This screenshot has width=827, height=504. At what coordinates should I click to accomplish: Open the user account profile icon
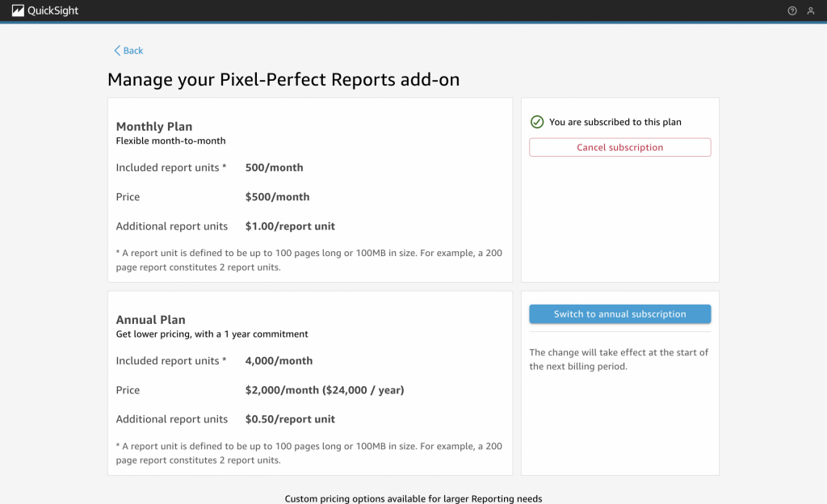point(811,10)
